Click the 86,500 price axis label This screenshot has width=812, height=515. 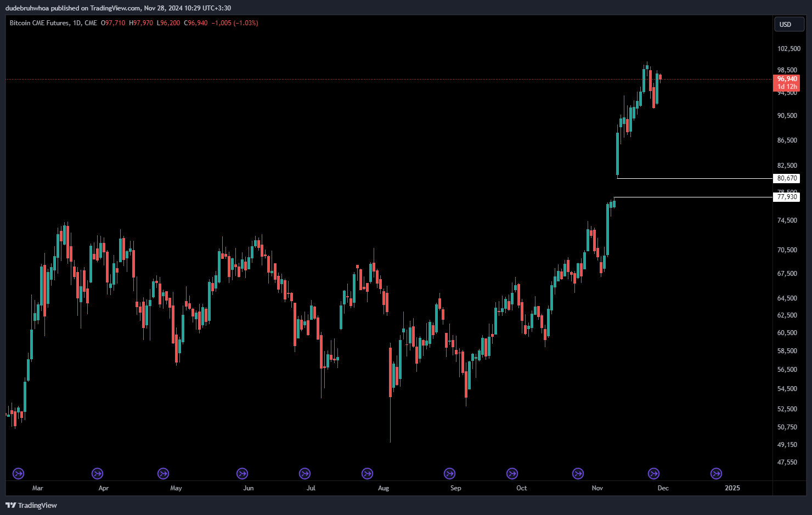click(787, 140)
